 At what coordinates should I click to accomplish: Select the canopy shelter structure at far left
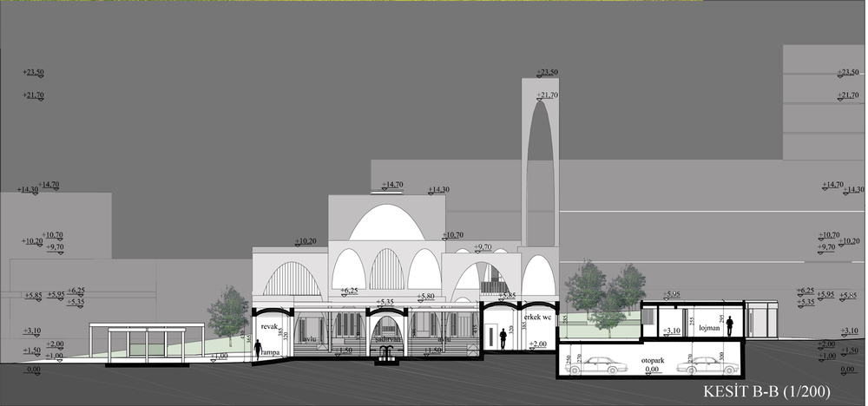click(146, 343)
